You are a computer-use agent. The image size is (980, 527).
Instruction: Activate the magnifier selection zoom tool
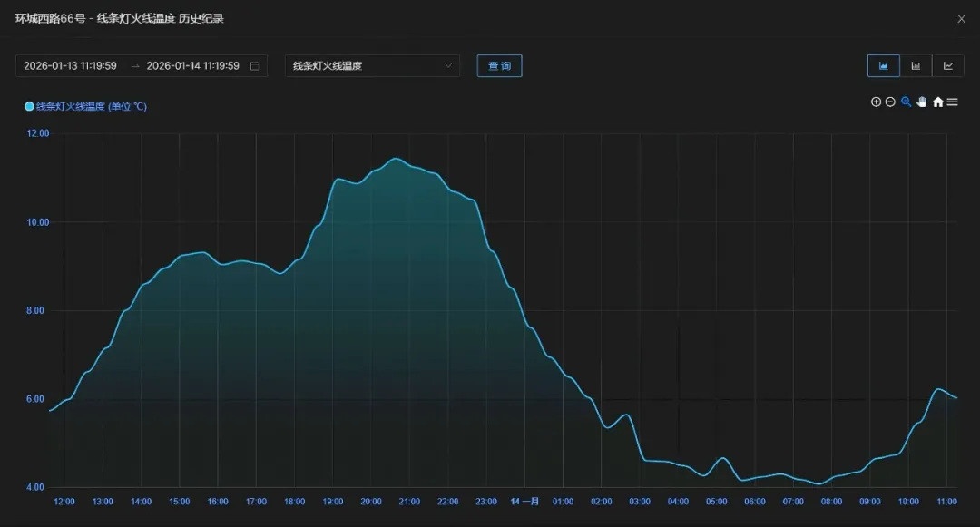(906, 102)
